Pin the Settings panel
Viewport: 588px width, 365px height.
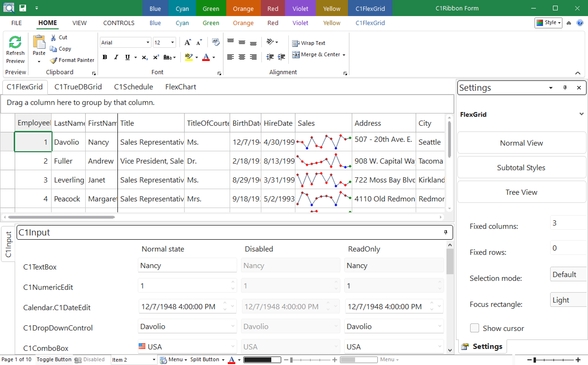(565, 88)
